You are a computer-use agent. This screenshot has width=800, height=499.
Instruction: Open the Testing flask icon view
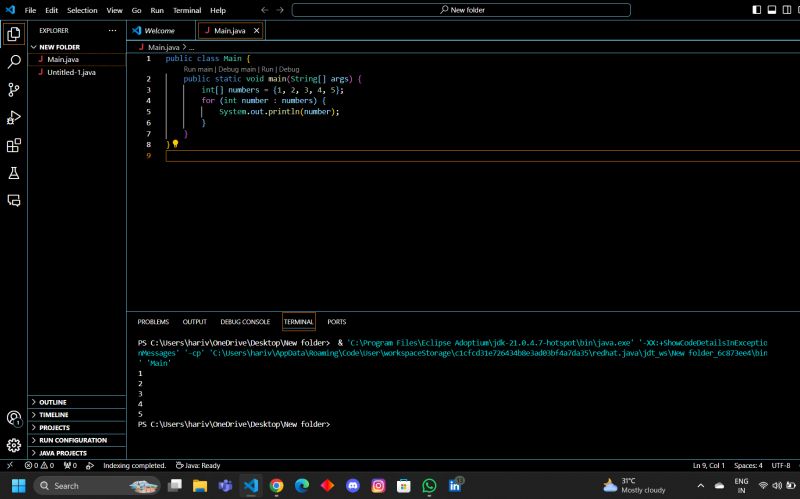[x=14, y=173]
